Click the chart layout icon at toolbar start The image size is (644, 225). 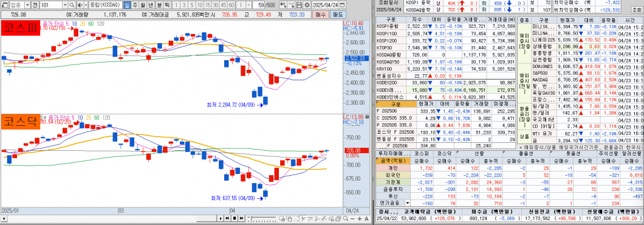point(5,5)
